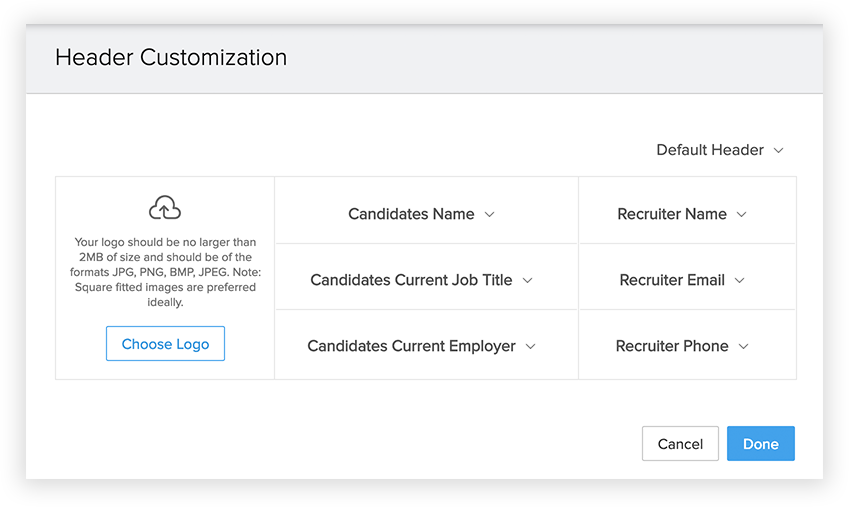Viewport: 849px width, 507px height.
Task: Click the cloud upload icon
Action: coord(165,208)
